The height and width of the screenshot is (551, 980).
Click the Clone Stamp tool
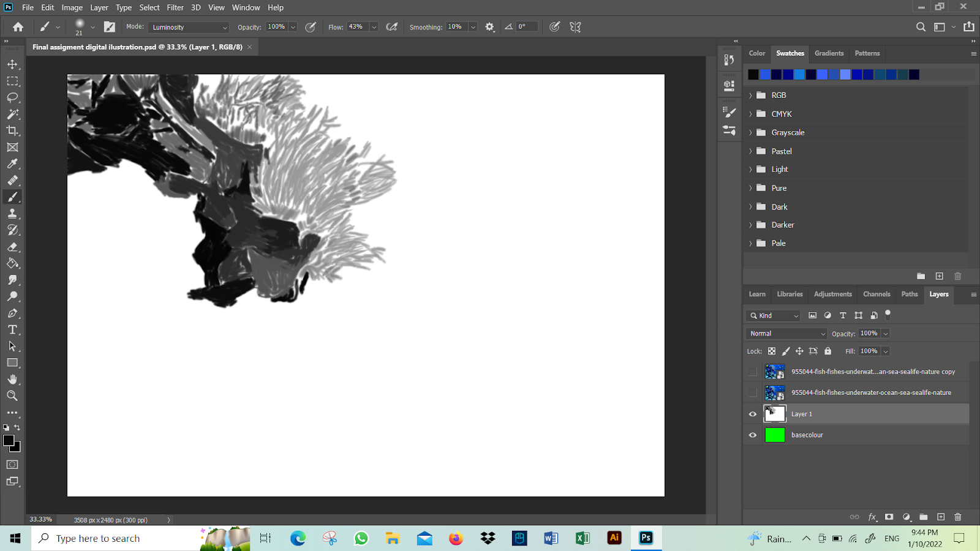tap(12, 214)
